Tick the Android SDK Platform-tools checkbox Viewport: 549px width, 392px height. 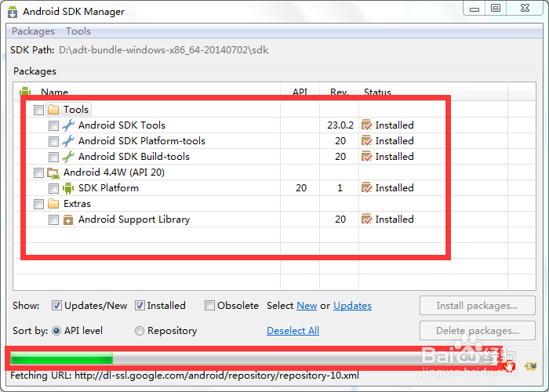click(53, 141)
